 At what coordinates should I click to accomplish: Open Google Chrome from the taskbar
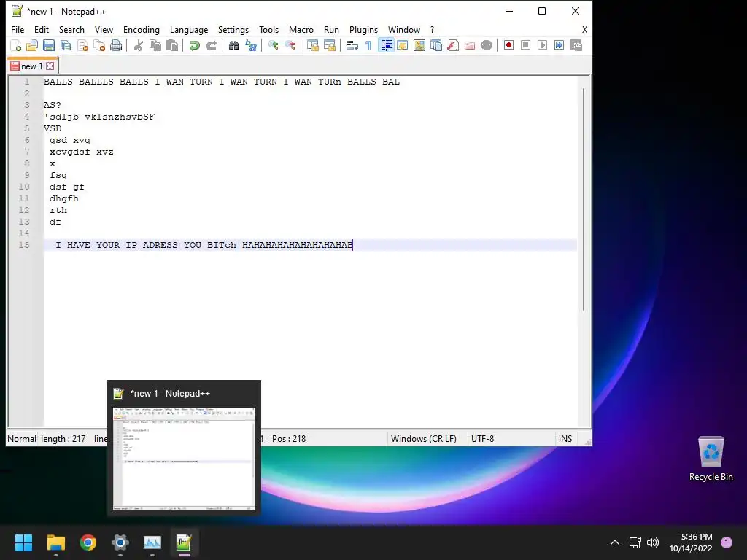click(x=88, y=542)
